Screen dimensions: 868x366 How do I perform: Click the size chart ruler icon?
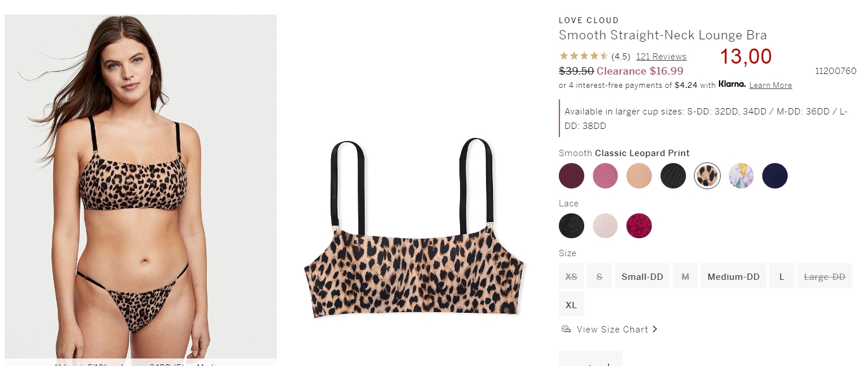tap(566, 329)
